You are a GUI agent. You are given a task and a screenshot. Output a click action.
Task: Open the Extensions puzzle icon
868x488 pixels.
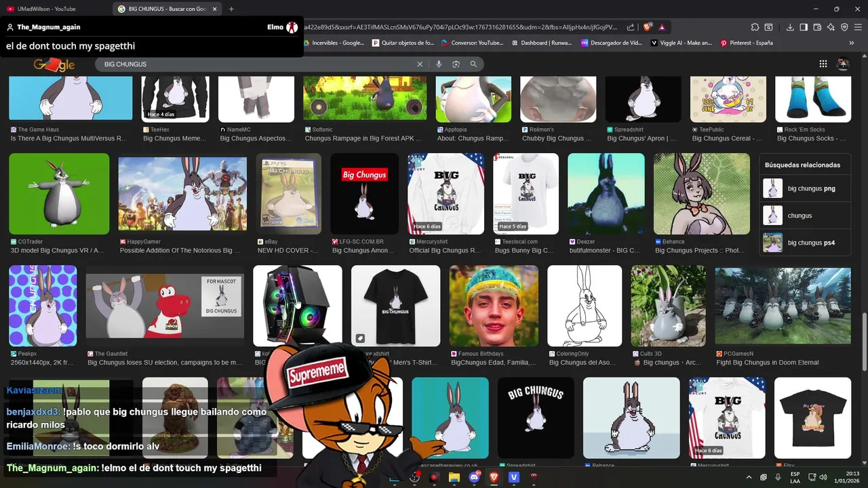click(755, 27)
